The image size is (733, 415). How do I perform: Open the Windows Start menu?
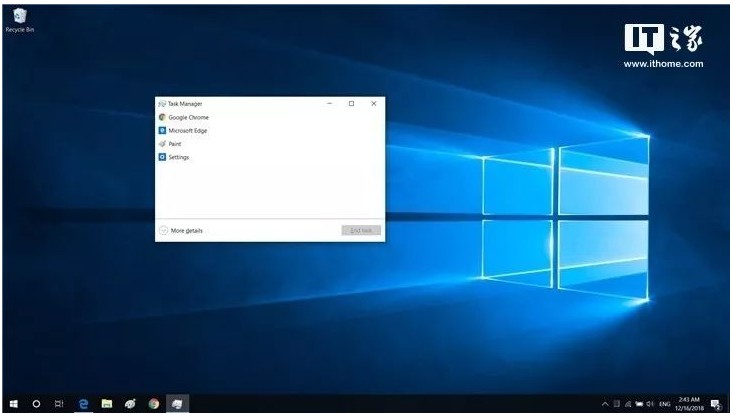(x=13, y=404)
